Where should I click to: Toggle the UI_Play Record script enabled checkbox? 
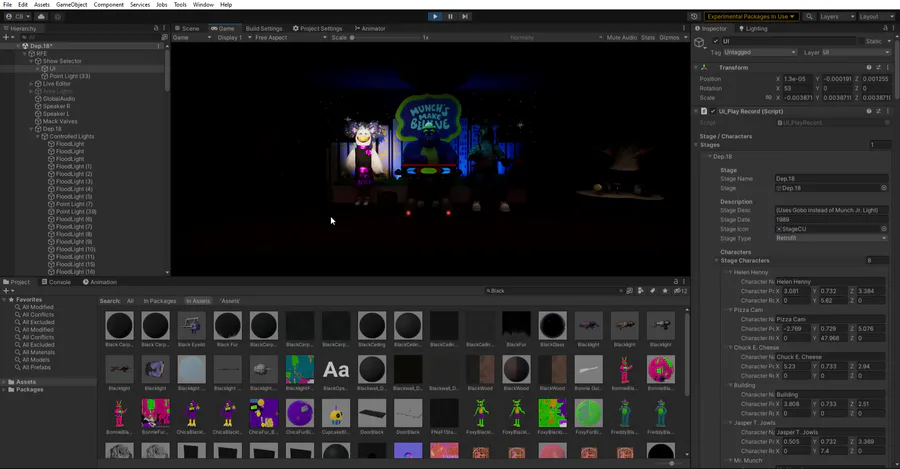click(x=713, y=111)
